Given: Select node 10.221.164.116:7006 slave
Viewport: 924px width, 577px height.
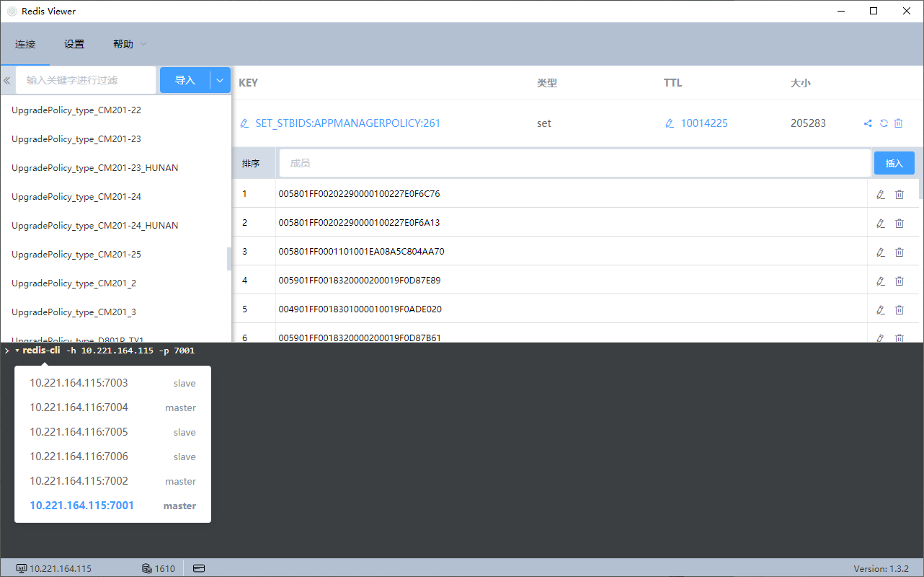Looking at the screenshot, I should (112, 457).
